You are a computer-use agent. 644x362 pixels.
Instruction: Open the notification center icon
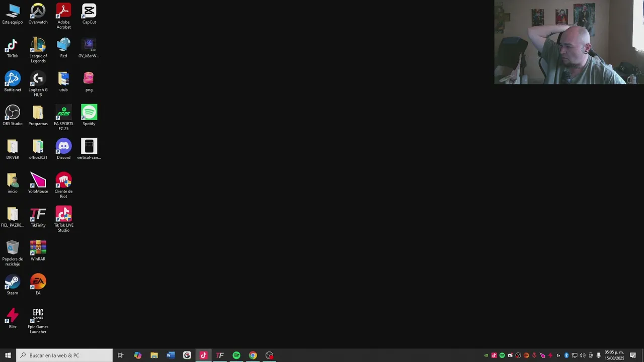pyautogui.click(x=633, y=355)
